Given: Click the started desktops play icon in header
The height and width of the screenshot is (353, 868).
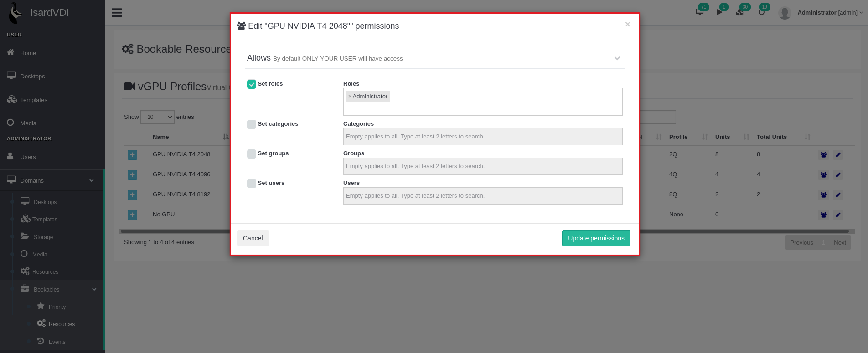Looking at the screenshot, I should point(720,12).
